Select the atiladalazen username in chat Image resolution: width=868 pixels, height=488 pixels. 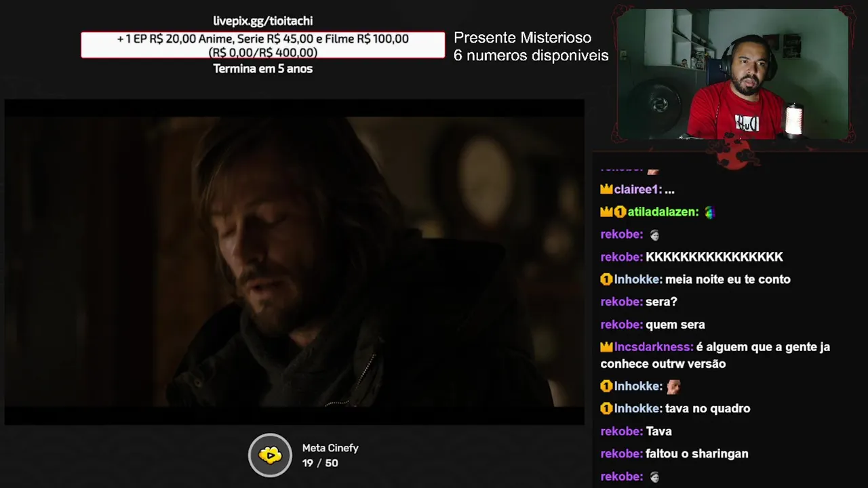coord(663,212)
